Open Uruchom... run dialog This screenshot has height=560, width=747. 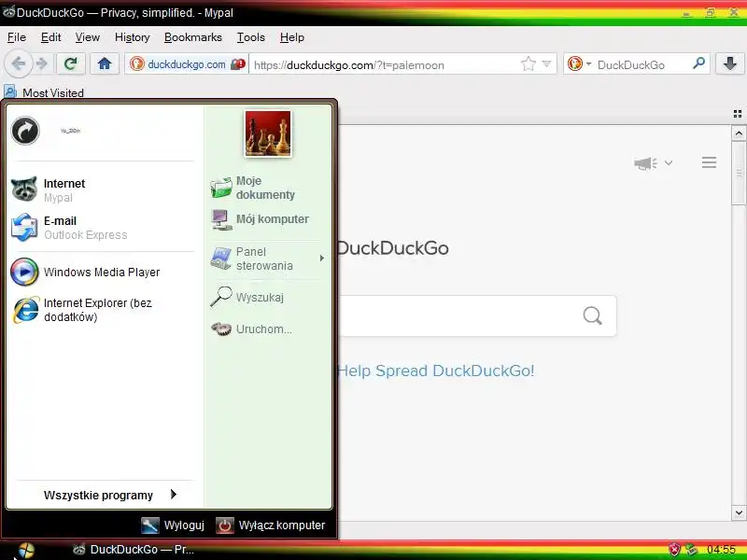(x=268, y=329)
